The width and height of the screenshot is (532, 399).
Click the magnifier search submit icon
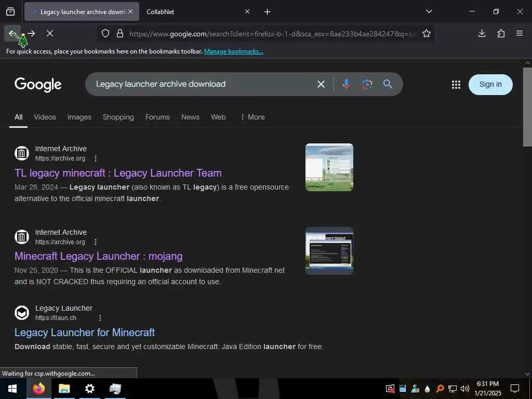tap(388, 84)
